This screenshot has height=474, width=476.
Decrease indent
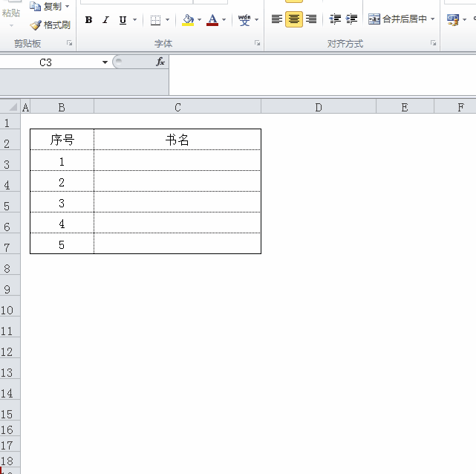[x=335, y=19]
